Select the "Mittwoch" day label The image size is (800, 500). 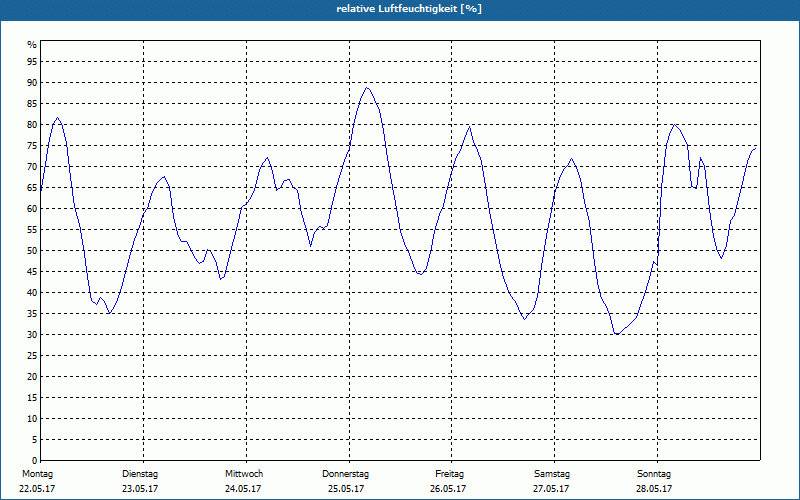[x=244, y=474]
